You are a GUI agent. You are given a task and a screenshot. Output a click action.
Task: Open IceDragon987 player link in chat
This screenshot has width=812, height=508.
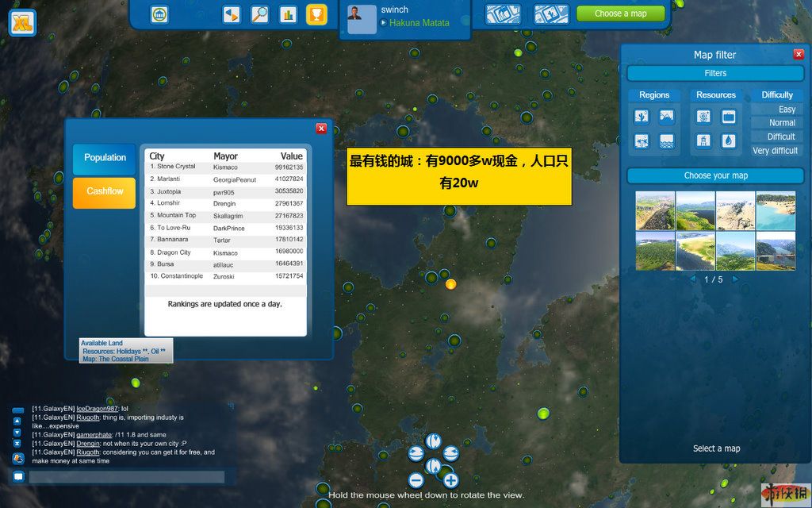click(98, 409)
